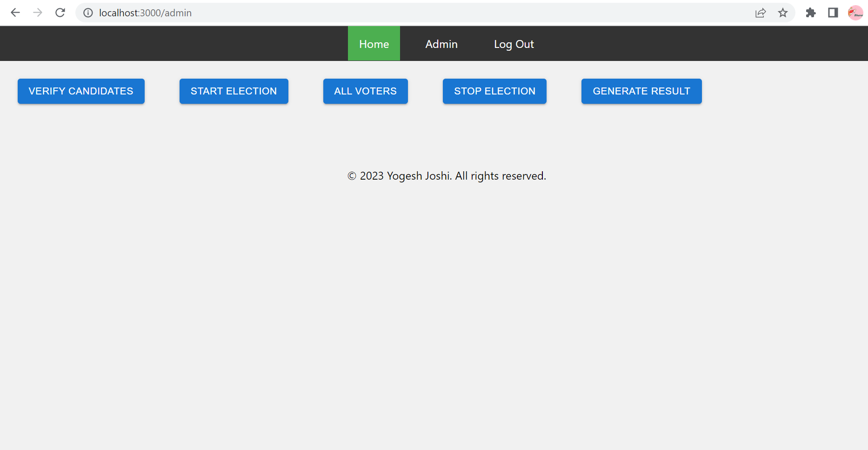The image size is (868, 450).
Task: Bookmark the page using the star icon
Action: click(783, 13)
